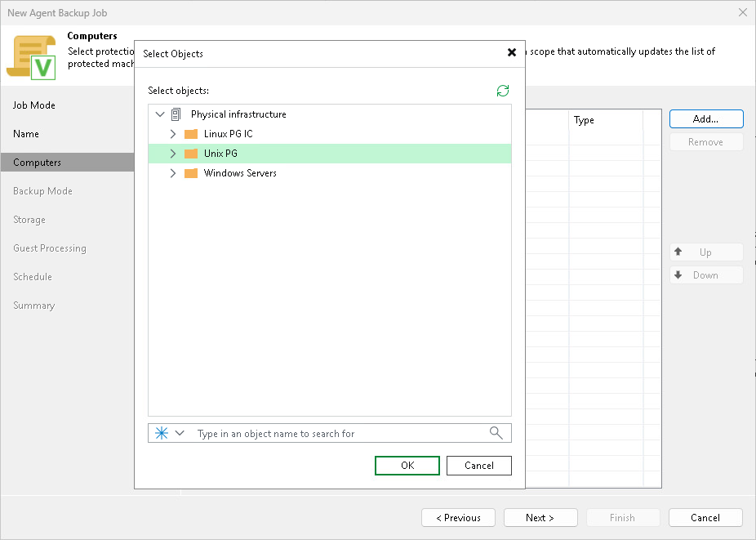Click the Remove button
This screenshot has width=756, height=540.
click(x=706, y=142)
